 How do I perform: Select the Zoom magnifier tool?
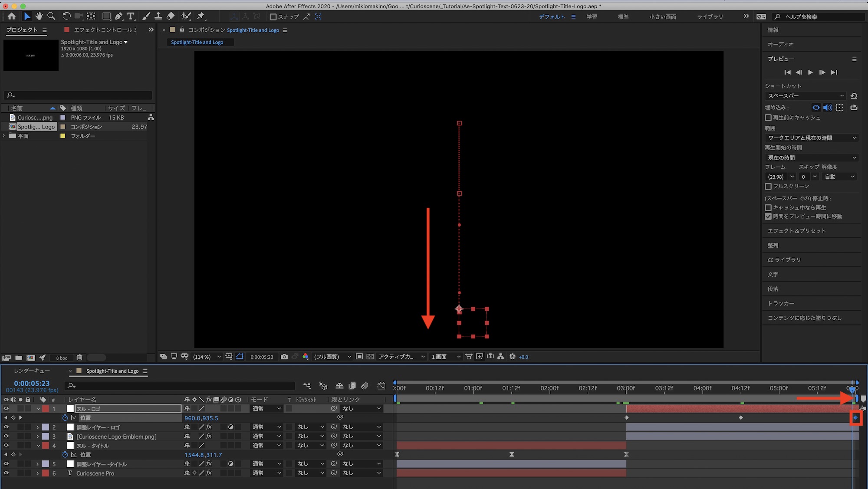pos(51,16)
